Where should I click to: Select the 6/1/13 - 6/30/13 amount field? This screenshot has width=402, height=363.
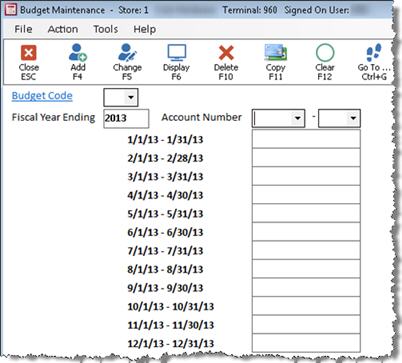coord(306,232)
